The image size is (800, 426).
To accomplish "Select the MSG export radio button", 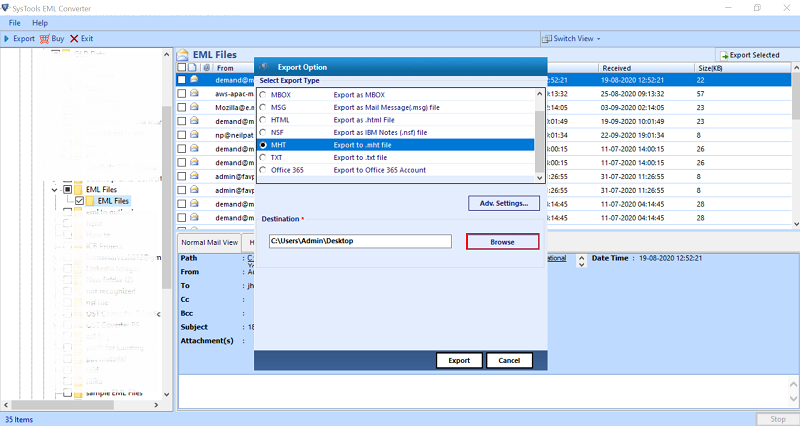I will 263,107.
